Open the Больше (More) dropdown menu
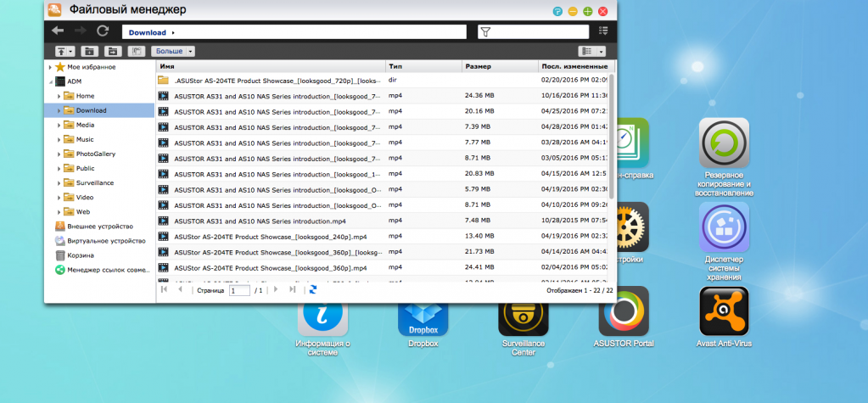Image resolution: width=868 pixels, height=403 pixels. pyautogui.click(x=173, y=51)
